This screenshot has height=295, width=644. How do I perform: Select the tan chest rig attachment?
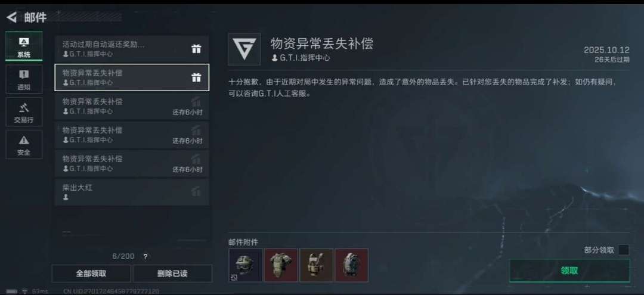[x=316, y=265]
